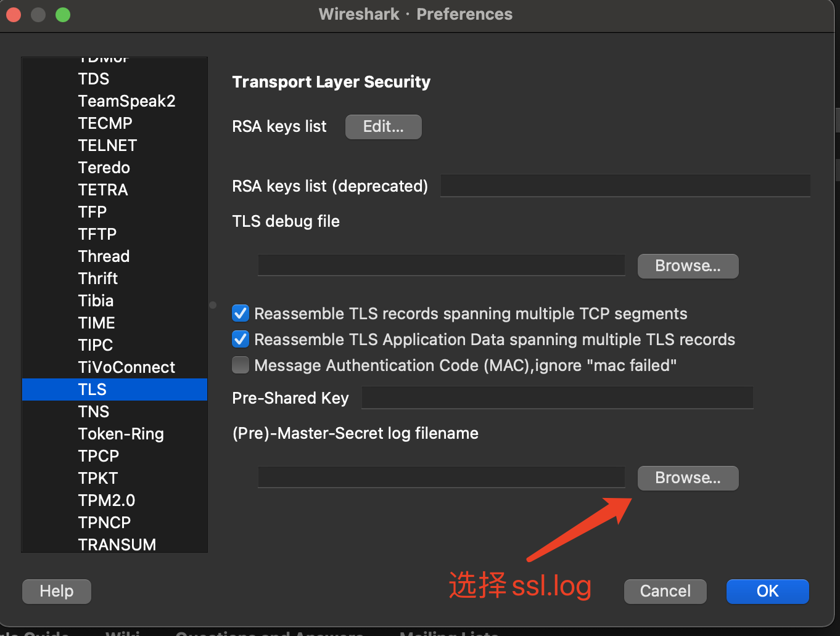Screen dimensions: 840x636
Task: Toggle reassemble TLS Application Data checkbox
Action: (x=241, y=340)
